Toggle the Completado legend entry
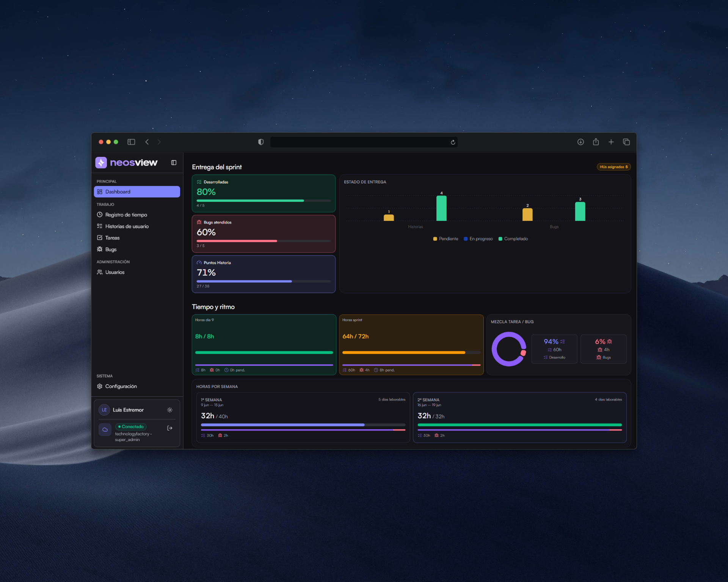Screen dimensions: 728x582 [x=513, y=239]
